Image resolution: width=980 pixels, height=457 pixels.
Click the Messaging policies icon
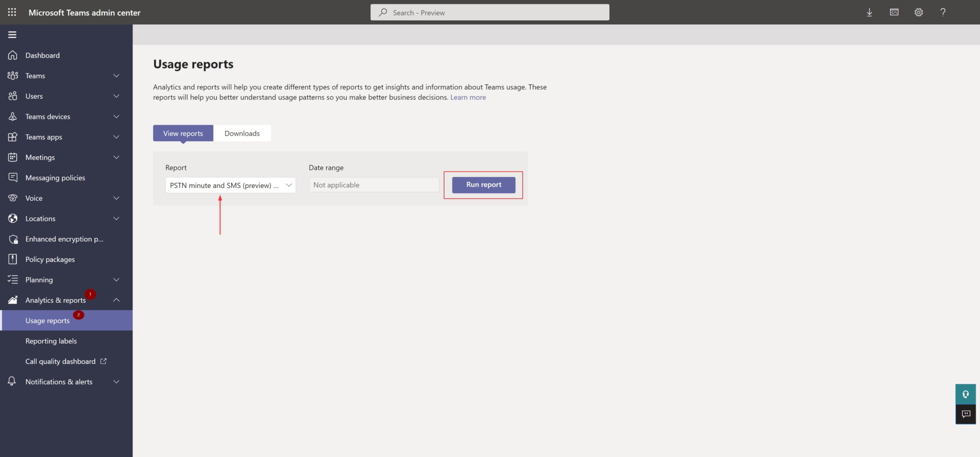click(12, 177)
